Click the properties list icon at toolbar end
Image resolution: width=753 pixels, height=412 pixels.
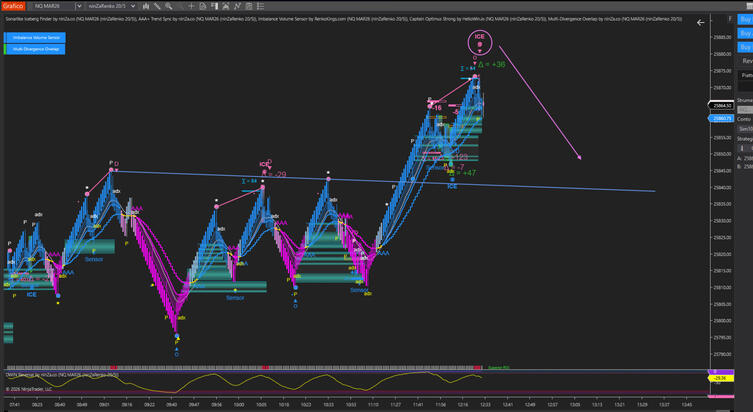click(259, 6)
